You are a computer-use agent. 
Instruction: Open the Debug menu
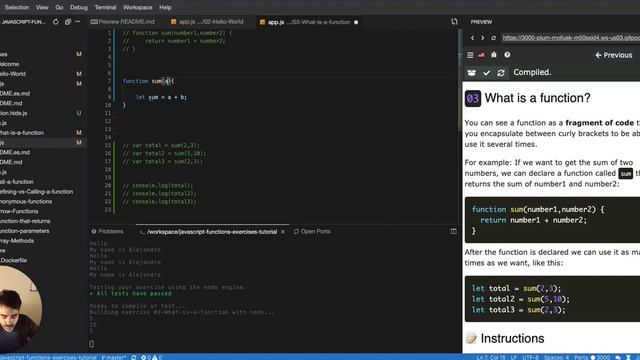click(79, 7)
